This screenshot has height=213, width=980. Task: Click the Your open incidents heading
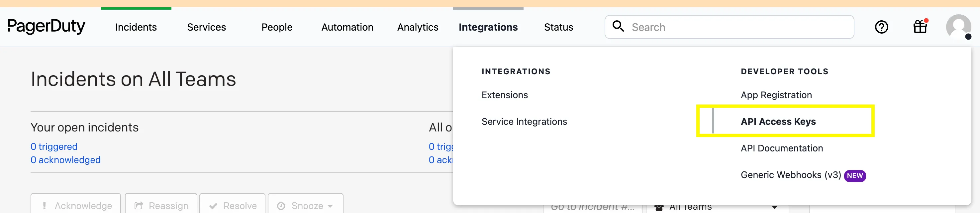pos(84,127)
